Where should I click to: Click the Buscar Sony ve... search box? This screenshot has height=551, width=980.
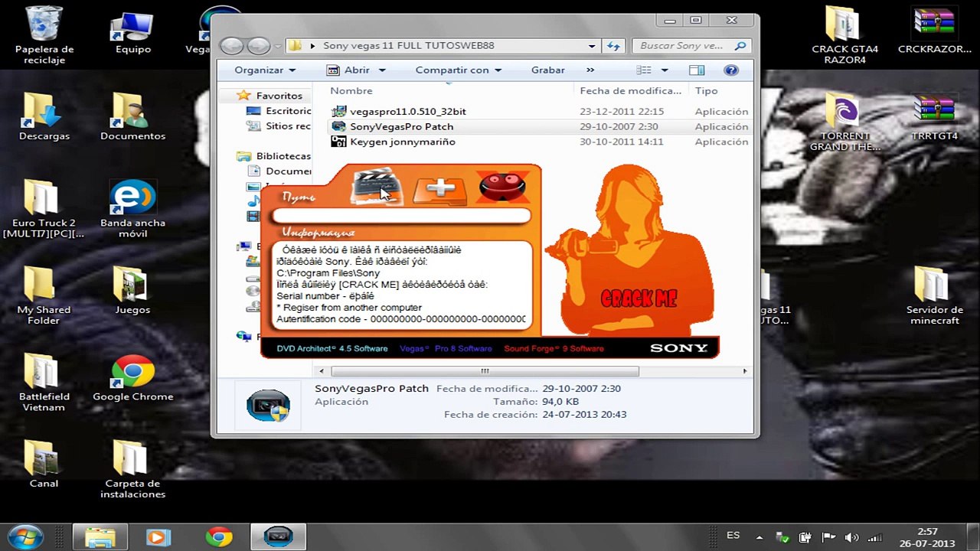[691, 46]
